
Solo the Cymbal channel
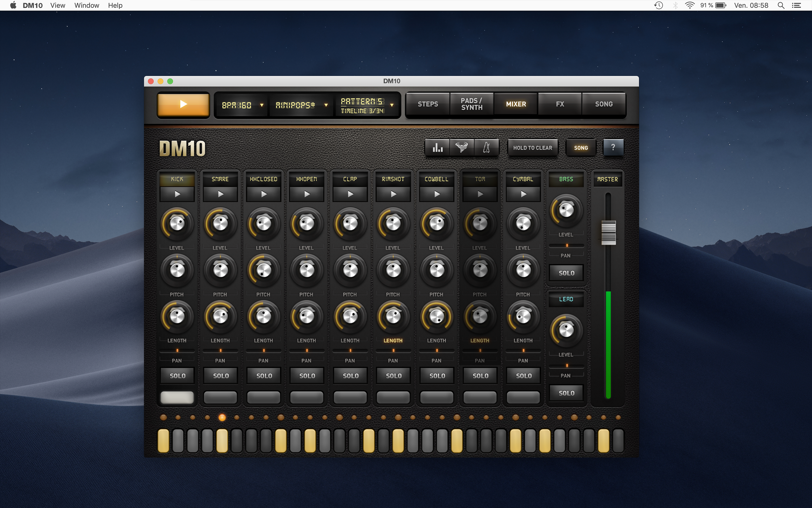(x=523, y=376)
